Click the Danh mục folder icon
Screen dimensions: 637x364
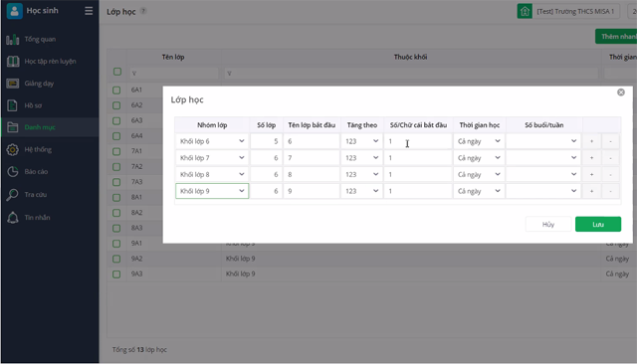[13, 127]
